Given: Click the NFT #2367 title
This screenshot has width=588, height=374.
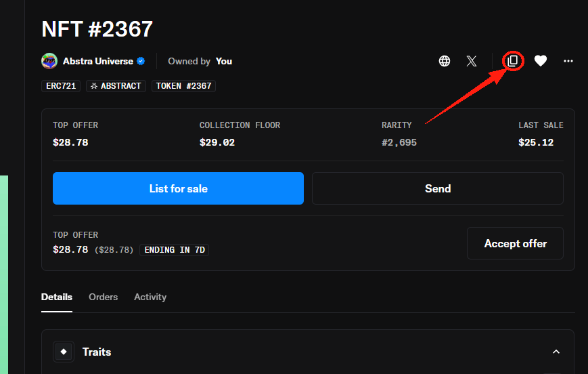Looking at the screenshot, I should [97, 29].
